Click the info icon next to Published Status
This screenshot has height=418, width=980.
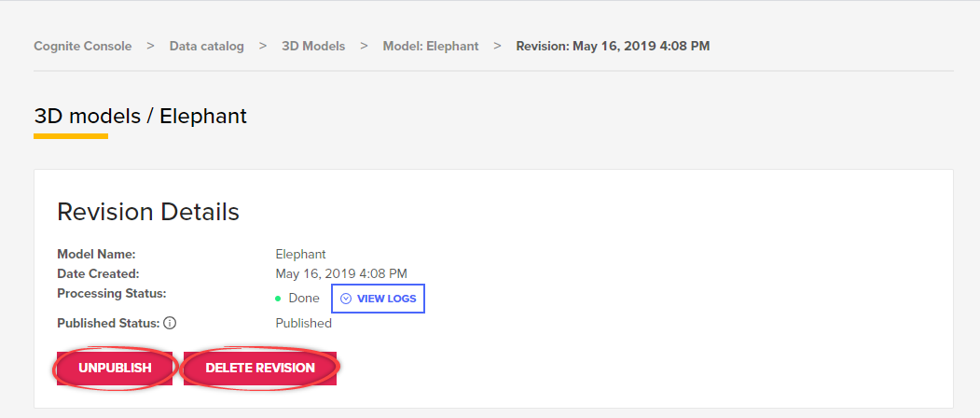pyautogui.click(x=170, y=324)
